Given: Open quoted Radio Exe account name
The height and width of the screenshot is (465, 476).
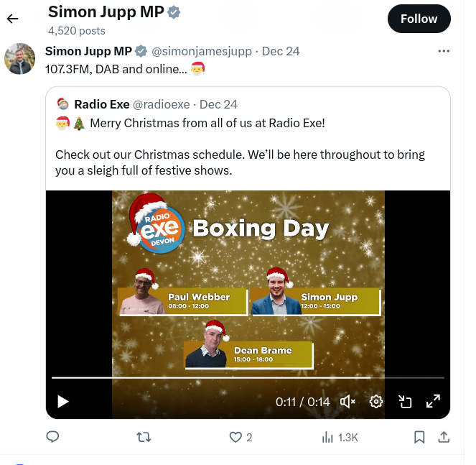Looking at the screenshot, I should [101, 105].
